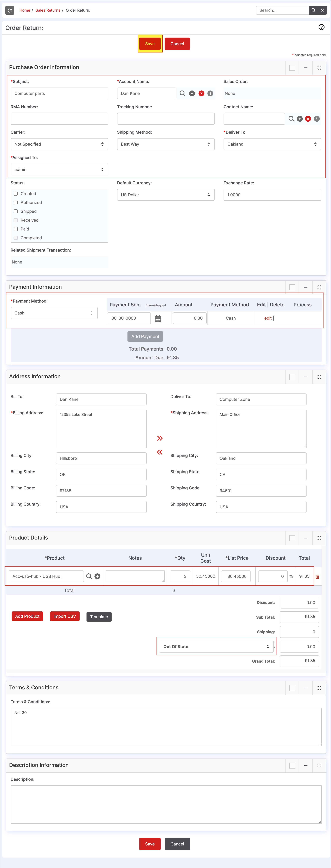Tick the Product Details header checkbox
Screen dimensions: 331x868
(292, 538)
